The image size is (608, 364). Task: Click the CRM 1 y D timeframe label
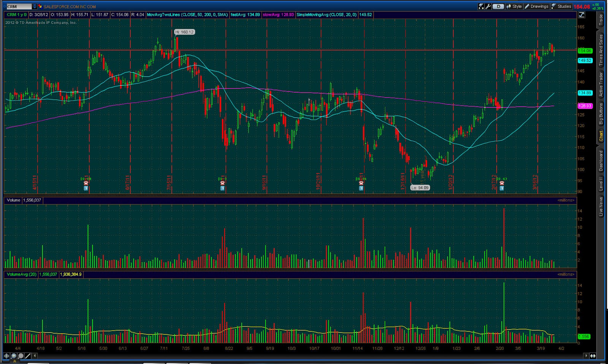pyautogui.click(x=17, y=14)
